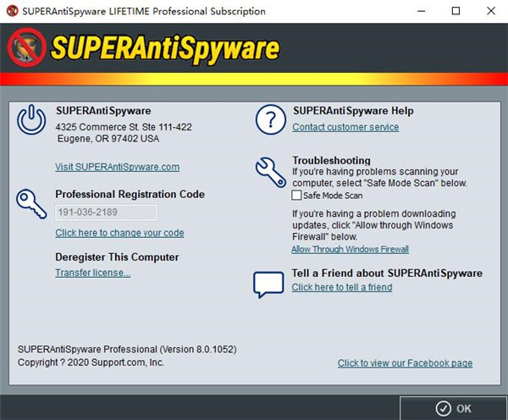Click the SUPERAntiSpyware Help heading
Viewport: 508px width, 420px height.
pyautogui.click(x=353, y=111)
